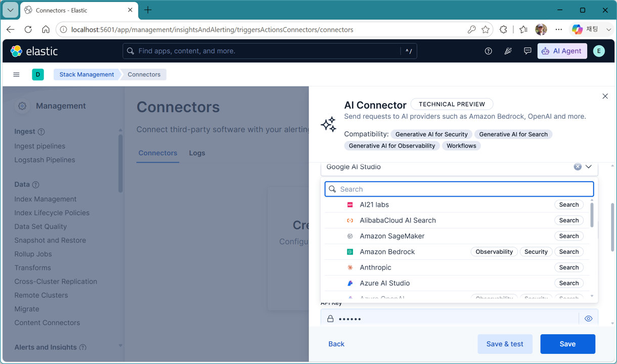Show the API key with eye icon
Screen dimensions: 617x364
click(x=588, y=318)
